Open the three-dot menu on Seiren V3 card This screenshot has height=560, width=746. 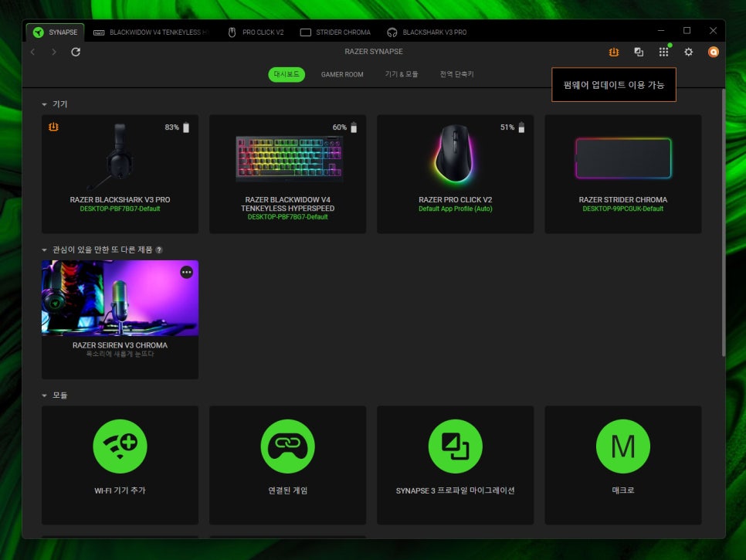click(186, 272)
